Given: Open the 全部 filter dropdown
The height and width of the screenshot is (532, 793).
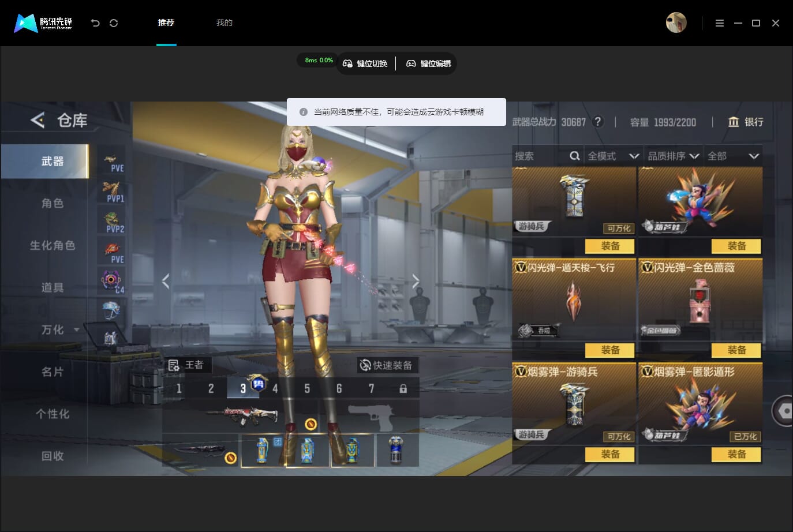Looking at the screenshot, I should [733, 156].
